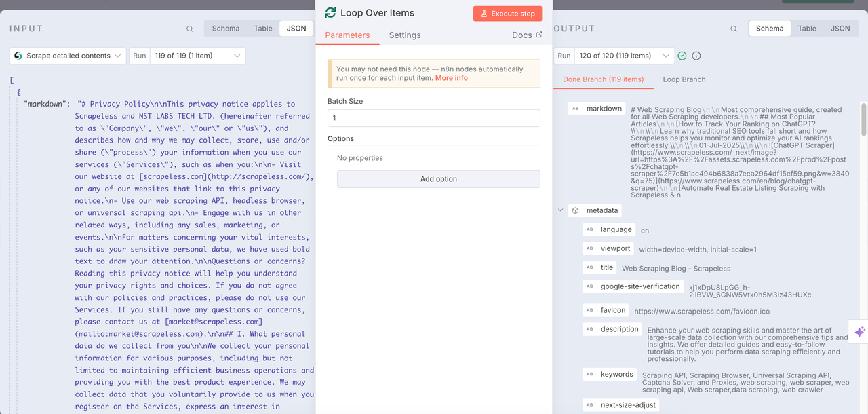
Task: Collapse the metadata object in the output
Action: point(561,210)
